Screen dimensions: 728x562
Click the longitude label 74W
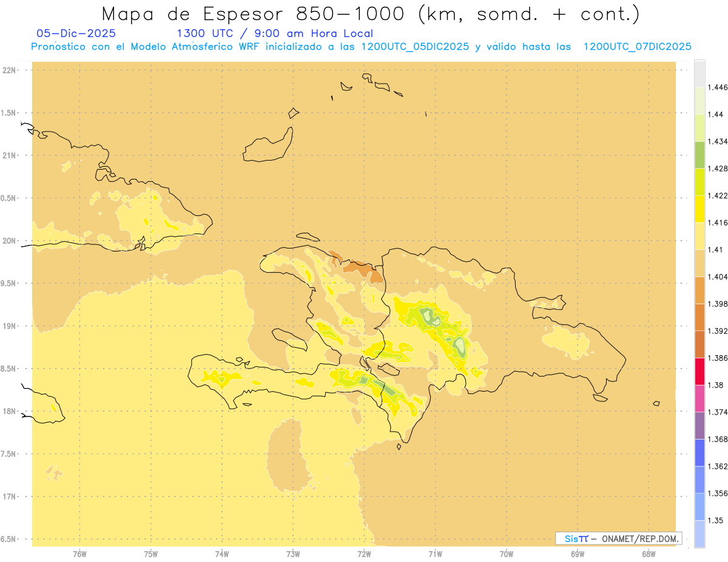(222, 554)
